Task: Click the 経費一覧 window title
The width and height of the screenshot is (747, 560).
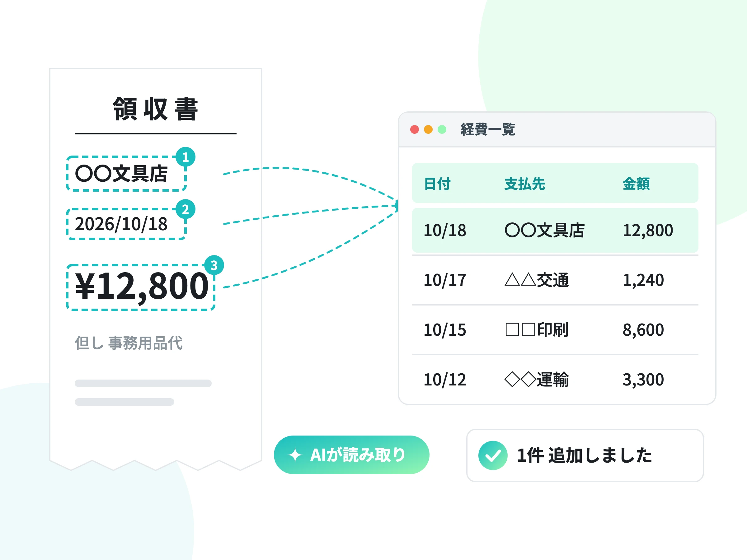Action: [x=488, y=130]
